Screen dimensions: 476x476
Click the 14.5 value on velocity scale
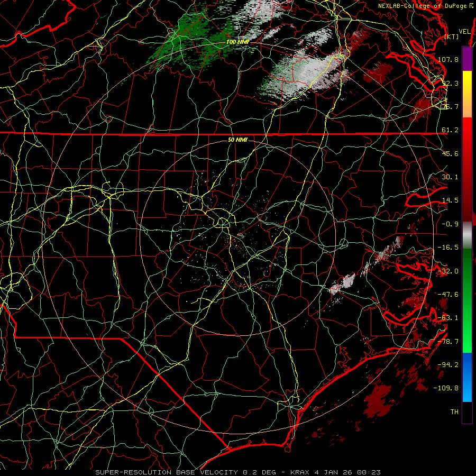[450, 200]
